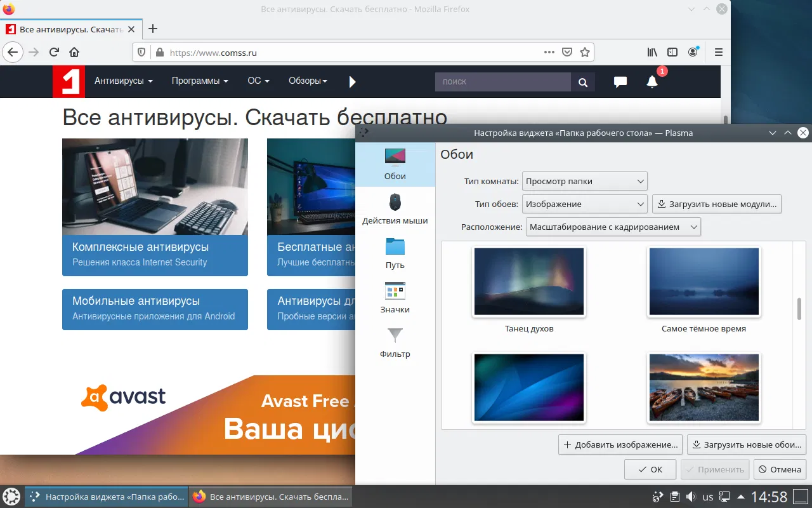Viewport: 812px width, 508px height.
Task: Select 'Действия мыши' settings section
Action: click(x=395, y=209)
